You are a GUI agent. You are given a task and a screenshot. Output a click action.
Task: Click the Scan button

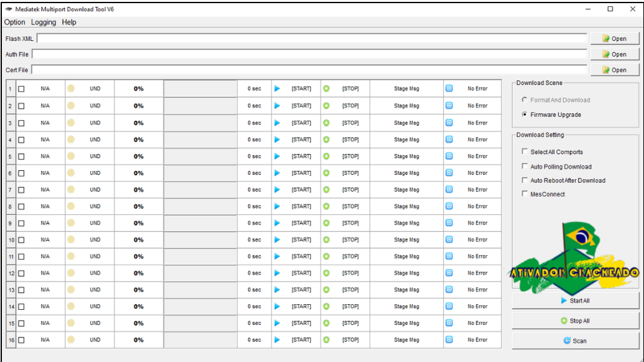click(x=575, y=341)
